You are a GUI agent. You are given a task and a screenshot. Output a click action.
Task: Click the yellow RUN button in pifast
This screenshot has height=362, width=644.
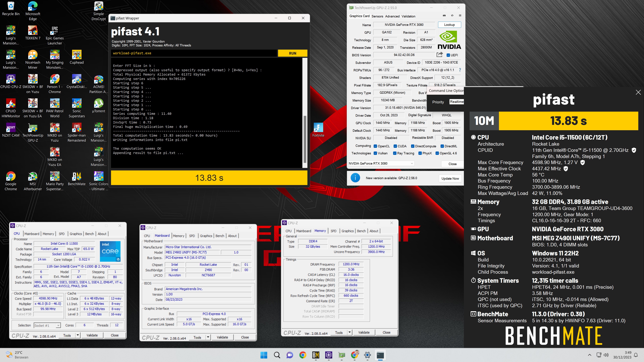coord(292,53)
